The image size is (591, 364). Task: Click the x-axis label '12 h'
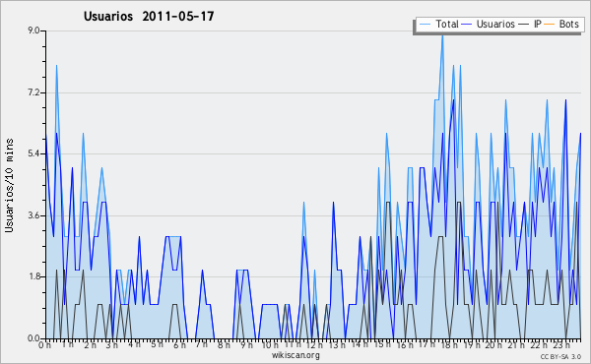(314, 344)
